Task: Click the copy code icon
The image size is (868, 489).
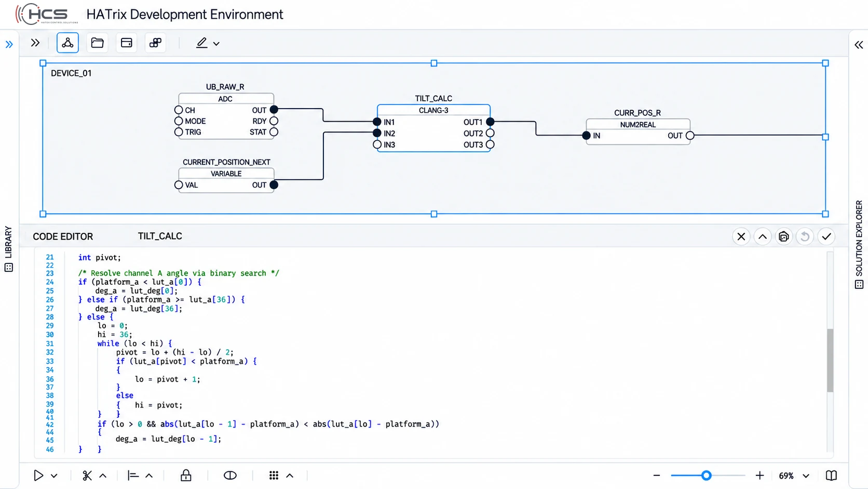Action: coord(784,237)
